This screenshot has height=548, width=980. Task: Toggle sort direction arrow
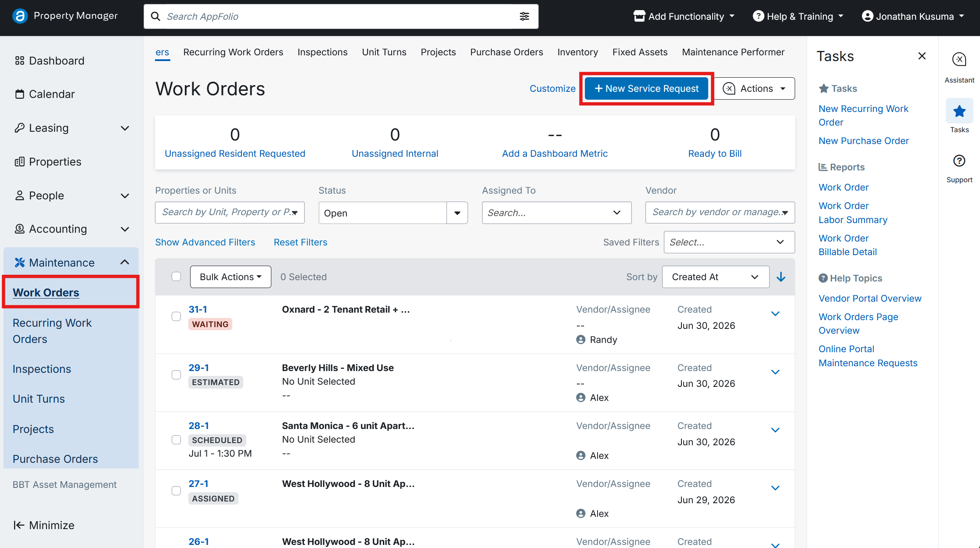[x=781, y=277]
